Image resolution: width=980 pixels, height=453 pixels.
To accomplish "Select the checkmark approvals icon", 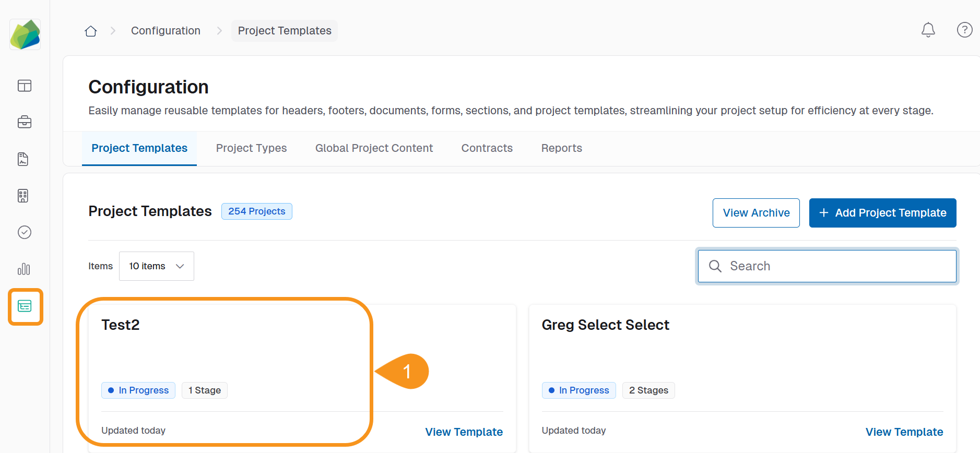I will point(25,232).
